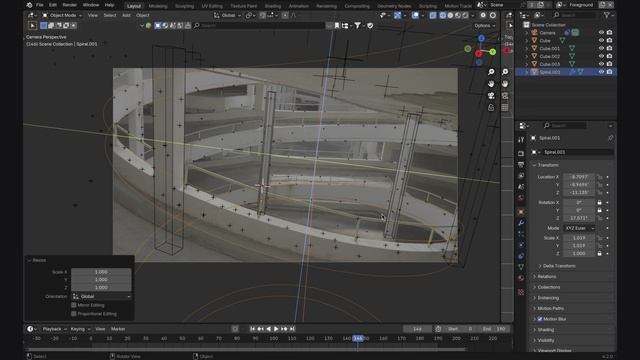Open the Global transform orientation dropdown
This screenshot has width=640, height=360.
pos(227,15)
